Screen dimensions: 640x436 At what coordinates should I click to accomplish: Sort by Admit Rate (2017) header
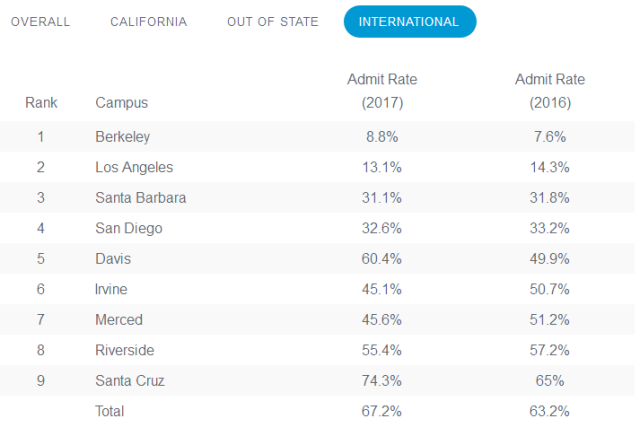point(382,90)
